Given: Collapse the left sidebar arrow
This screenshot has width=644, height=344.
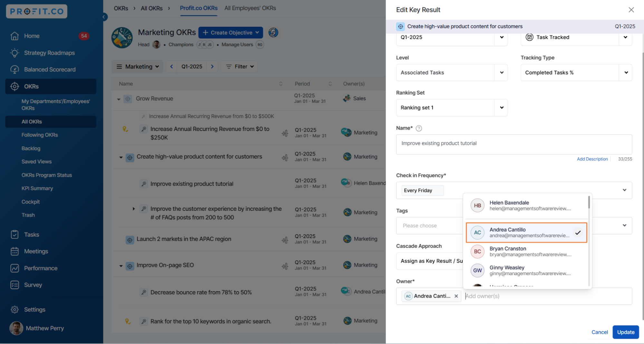Looking at the screenshot, I should 104,17.
